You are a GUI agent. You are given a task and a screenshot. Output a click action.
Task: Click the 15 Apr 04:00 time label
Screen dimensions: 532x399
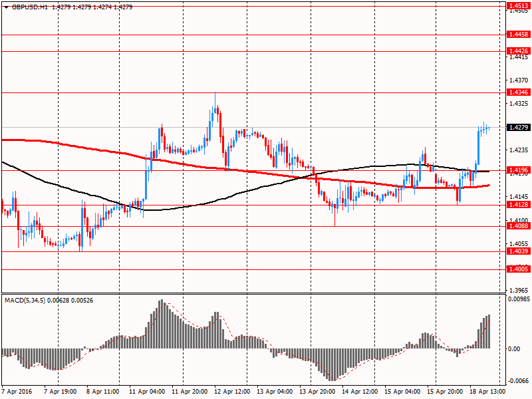coord(403,392)
